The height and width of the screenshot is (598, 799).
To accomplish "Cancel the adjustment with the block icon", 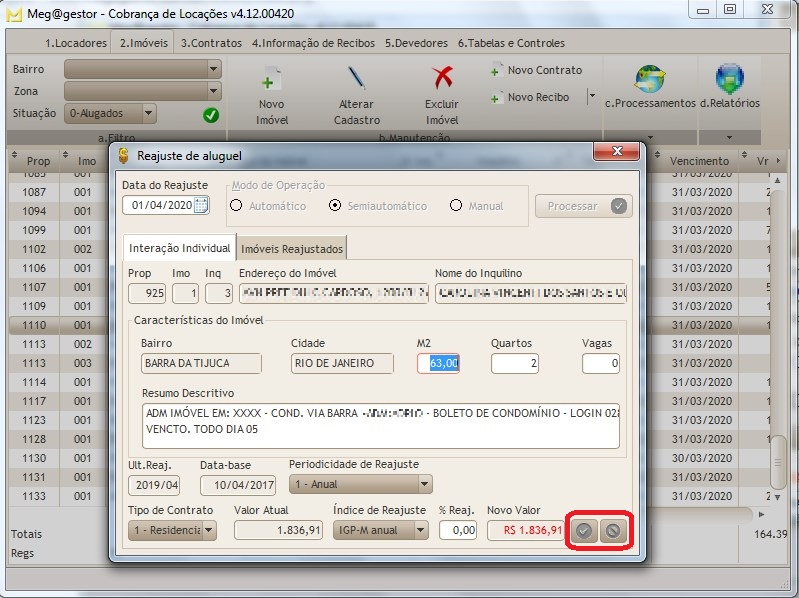I will pos(612,531).
